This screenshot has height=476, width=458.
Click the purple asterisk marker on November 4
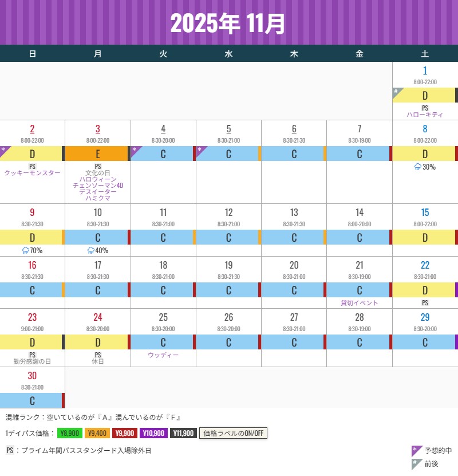(133, 149)
